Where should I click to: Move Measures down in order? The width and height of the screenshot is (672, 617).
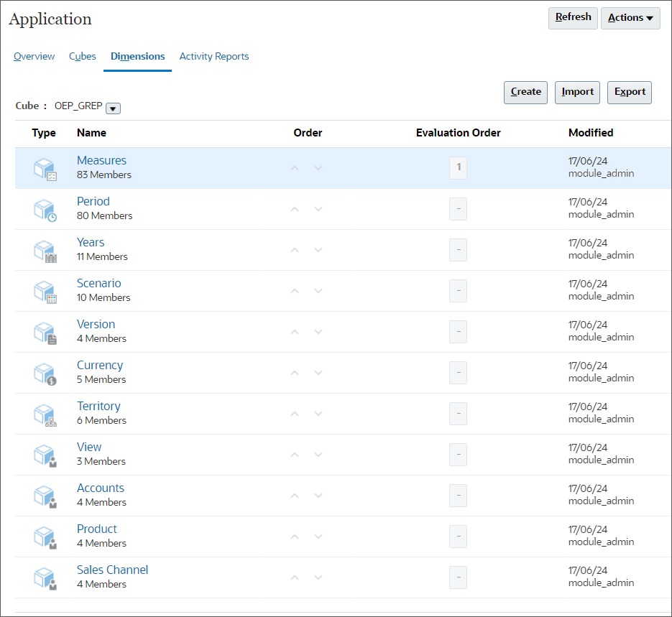318,168
